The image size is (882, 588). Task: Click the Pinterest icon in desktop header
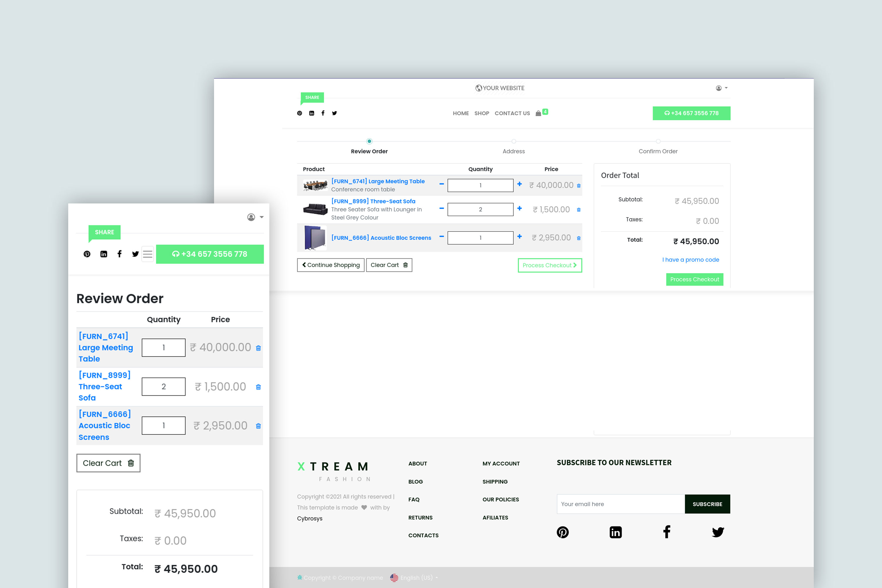[x=299, y=113]
